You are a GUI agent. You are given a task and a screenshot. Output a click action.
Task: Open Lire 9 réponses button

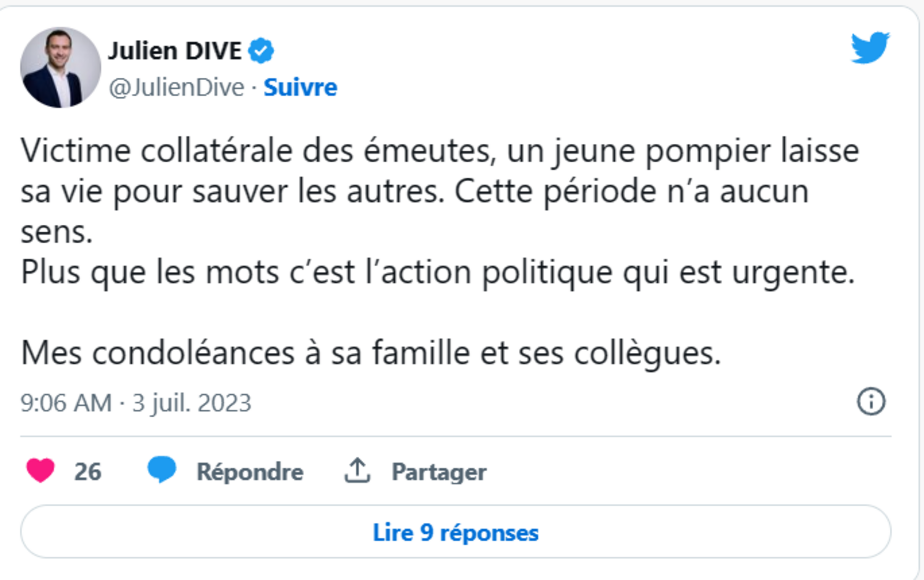click(x=456, y=532)
